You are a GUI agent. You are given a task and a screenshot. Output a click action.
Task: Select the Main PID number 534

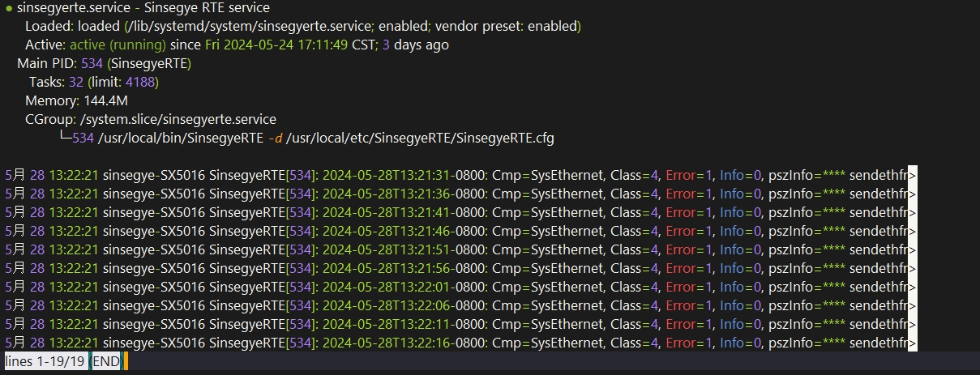92,64
